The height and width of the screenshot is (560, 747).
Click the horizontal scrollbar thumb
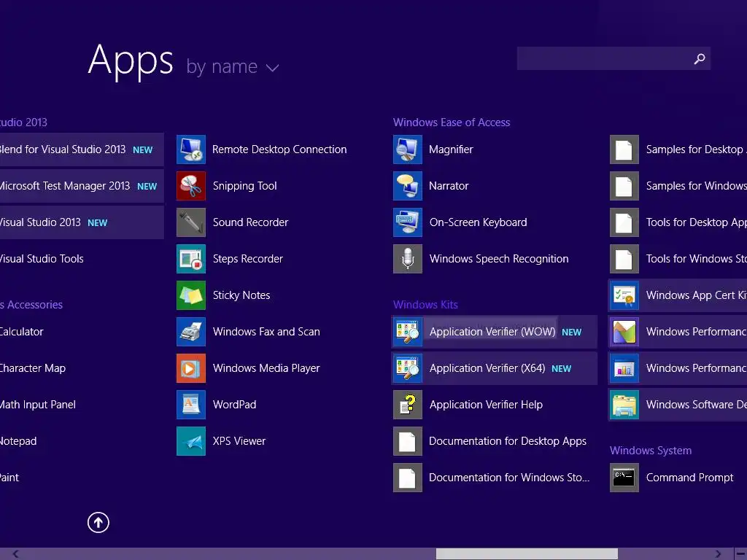click(527, 554)
